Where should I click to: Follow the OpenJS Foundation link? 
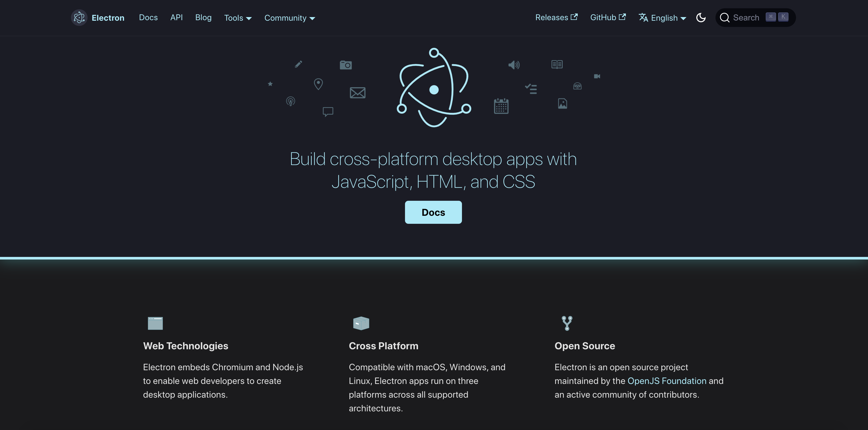click(x=667, y=381)
